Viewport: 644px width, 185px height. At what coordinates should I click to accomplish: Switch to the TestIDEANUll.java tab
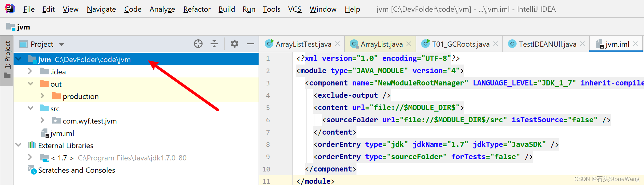coord(546,44)
